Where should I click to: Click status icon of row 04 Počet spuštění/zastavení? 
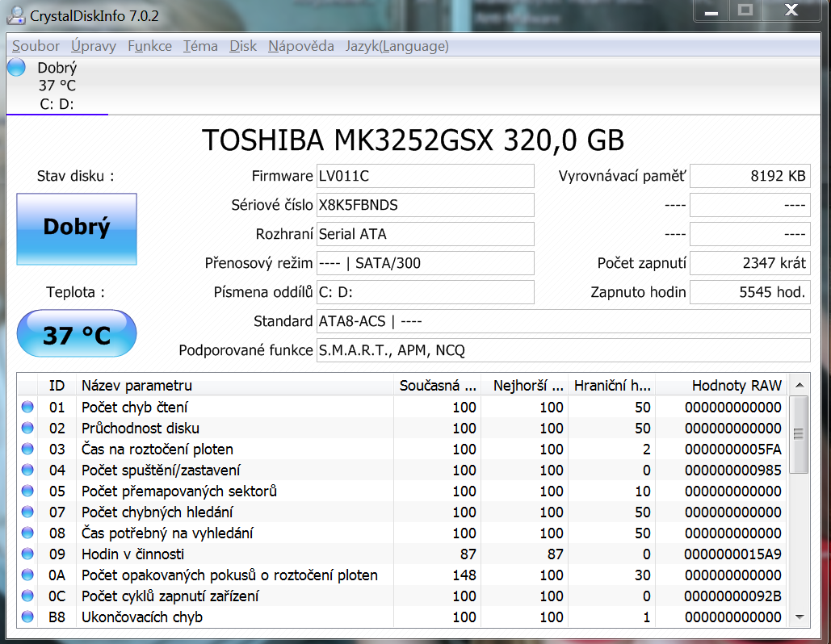click(27, 470)
